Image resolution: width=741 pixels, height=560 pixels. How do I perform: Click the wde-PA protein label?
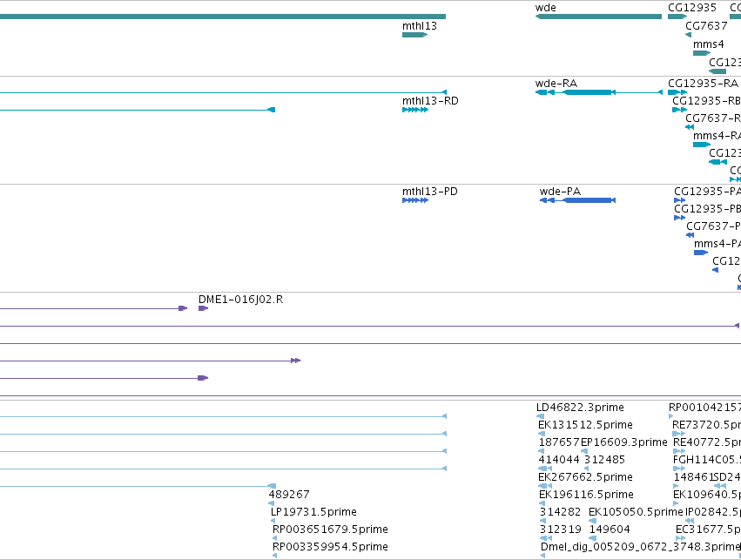[x=560, y=192]
